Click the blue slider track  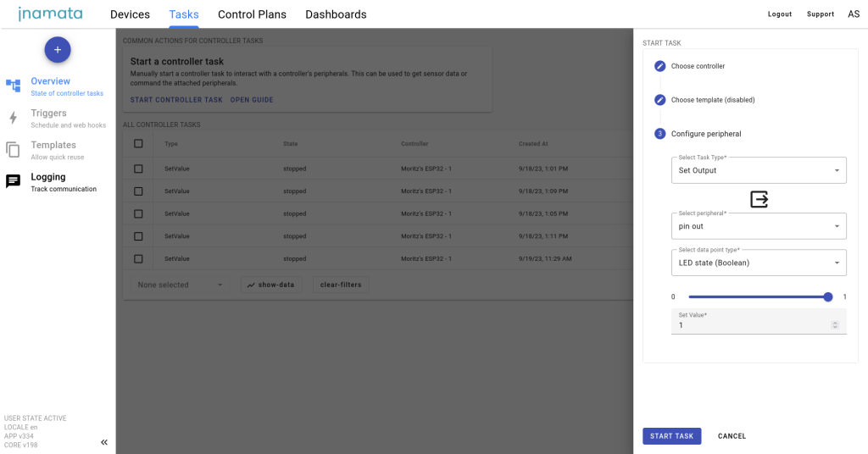(x=758, y=297)
